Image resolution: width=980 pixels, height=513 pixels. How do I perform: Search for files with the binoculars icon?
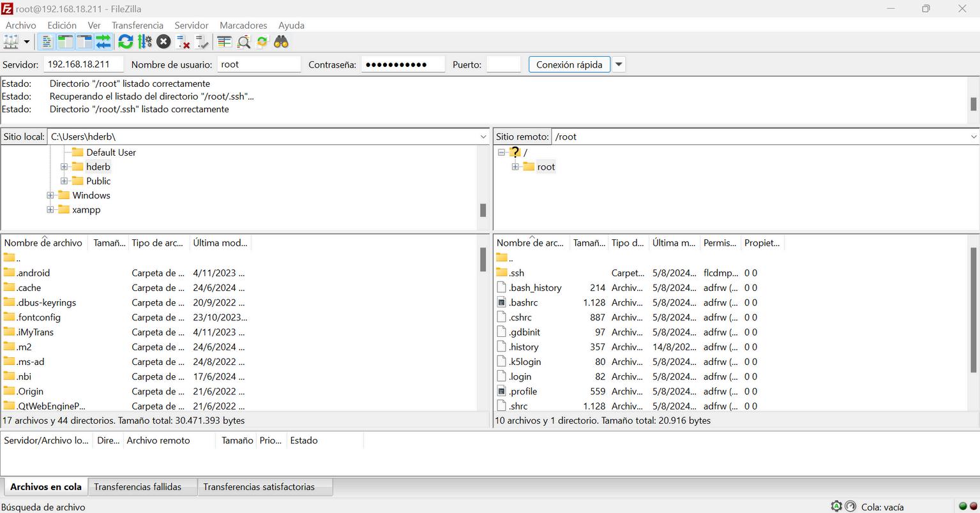[x=281, y=42]
